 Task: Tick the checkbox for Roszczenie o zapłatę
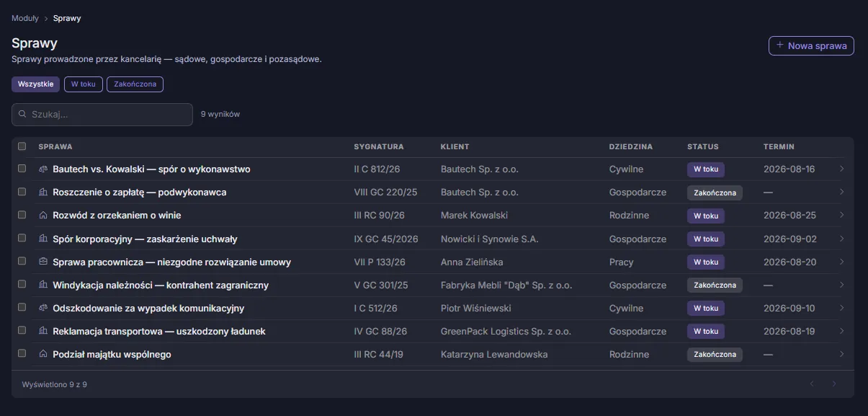click(x=22, y=192)
